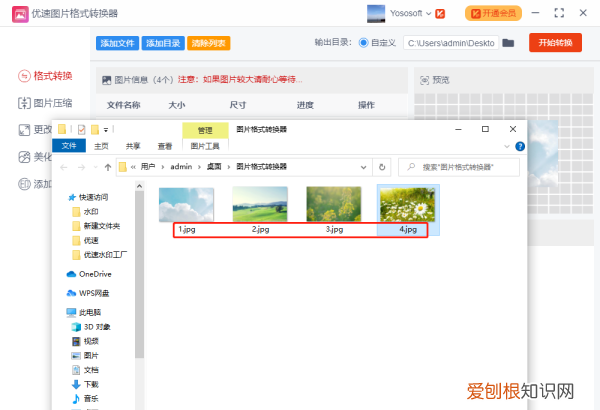Click the 图片信息 header icon
The height and width of the screenshot is (410, 600).
[x=106, y=80]
